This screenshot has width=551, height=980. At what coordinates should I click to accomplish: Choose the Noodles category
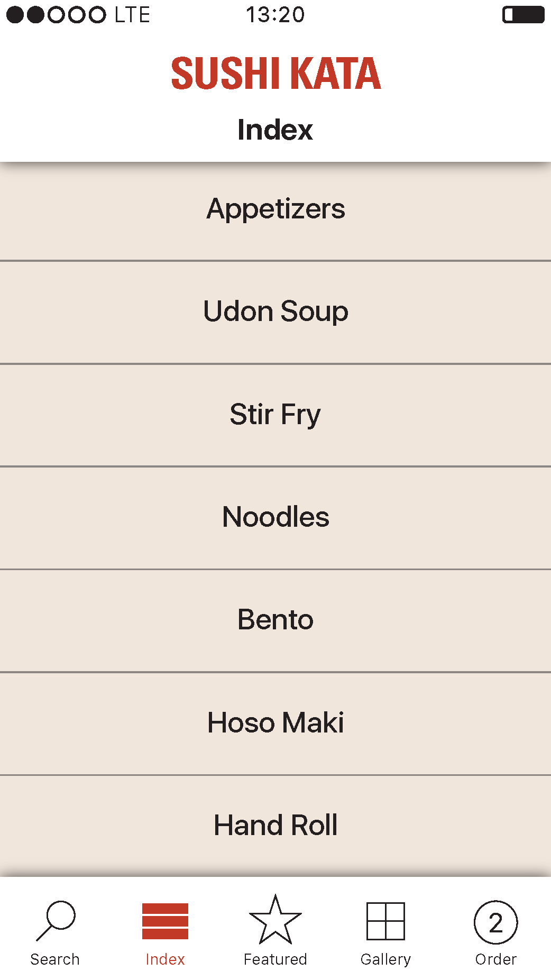275,518
